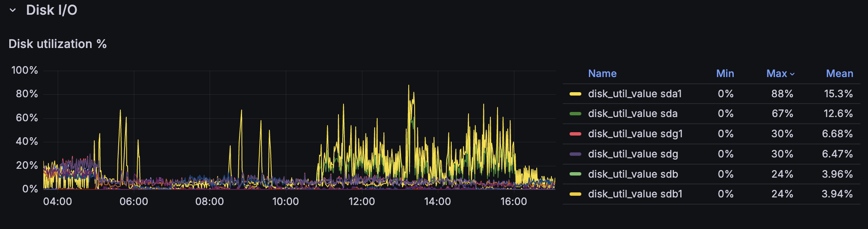Click the highest 88% spike in the graph
868x229 pixels.
pos(408,86)
